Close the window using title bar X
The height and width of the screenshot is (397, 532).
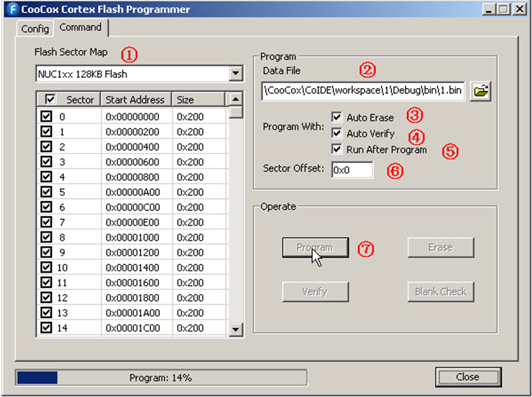(x=520, y=9)
